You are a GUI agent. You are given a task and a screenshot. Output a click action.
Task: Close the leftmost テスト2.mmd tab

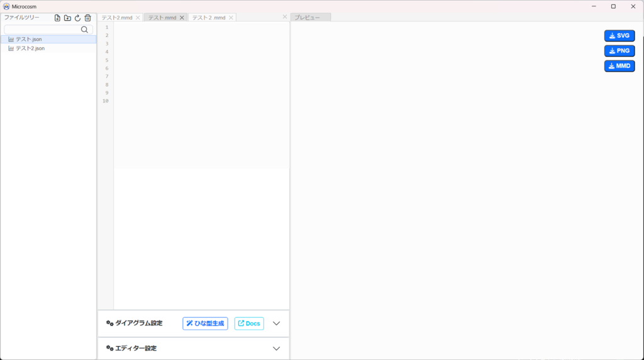[x=138, y=18]
